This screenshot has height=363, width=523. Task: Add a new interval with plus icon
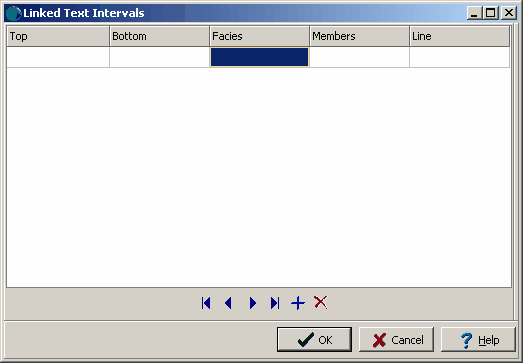[298, 304]
